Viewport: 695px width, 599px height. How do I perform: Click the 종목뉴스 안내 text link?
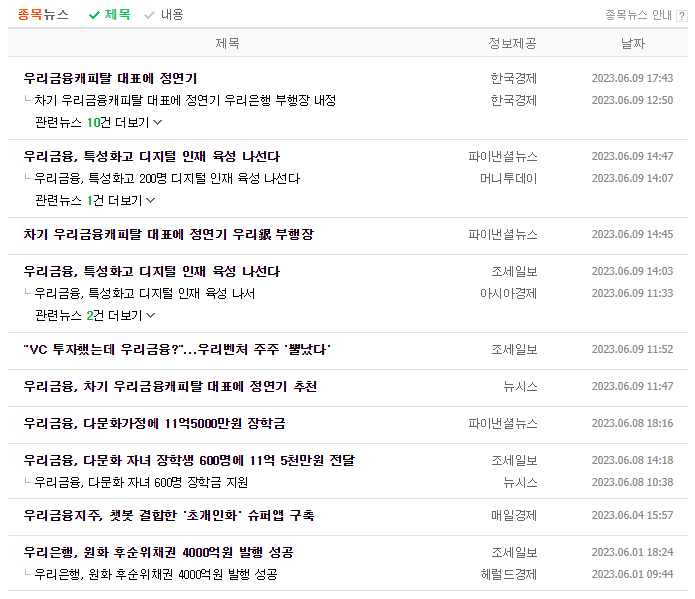(x=638, y=16)
